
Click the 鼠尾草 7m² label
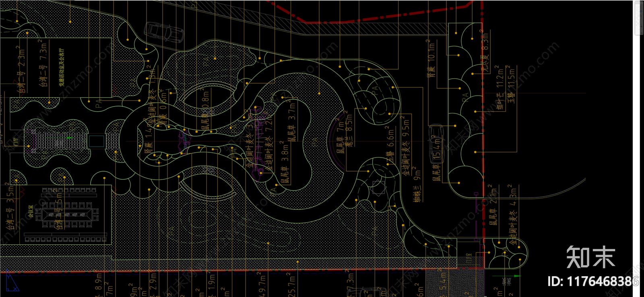341,136
